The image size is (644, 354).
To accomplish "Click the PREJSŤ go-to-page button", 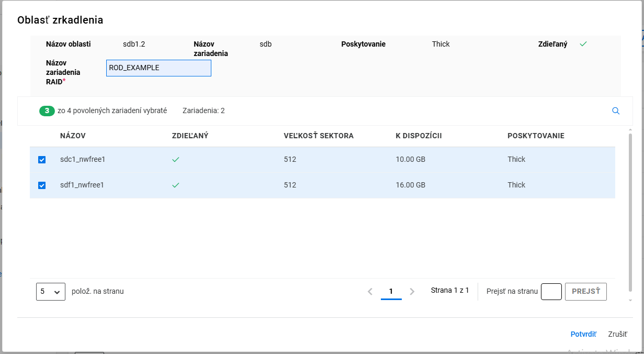I will pos(585,292).
